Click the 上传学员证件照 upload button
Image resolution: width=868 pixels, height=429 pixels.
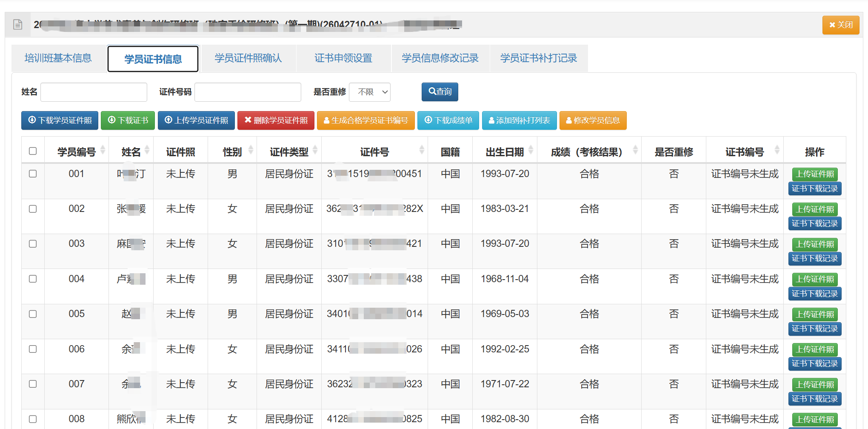click(x=196, y=120)
